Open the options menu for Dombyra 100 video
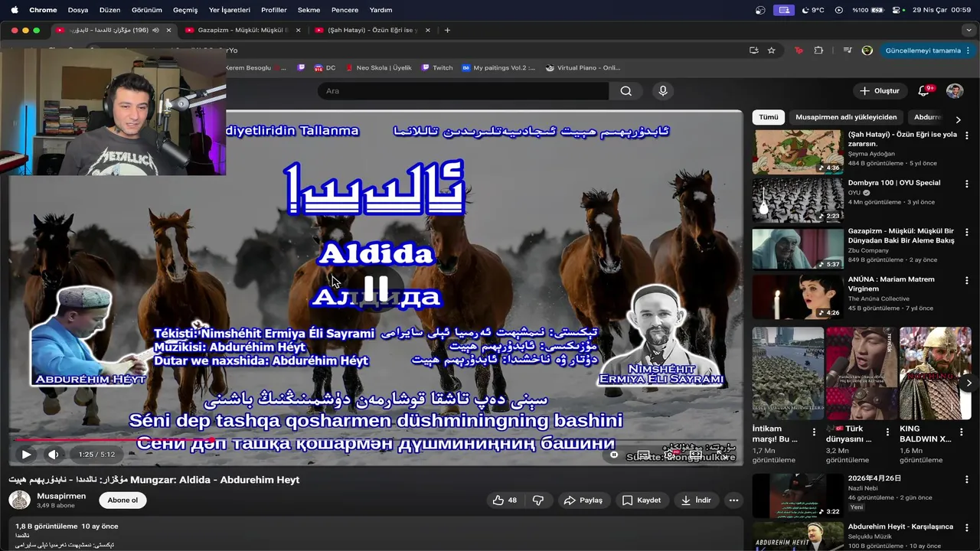 click(x=966, y=184)
